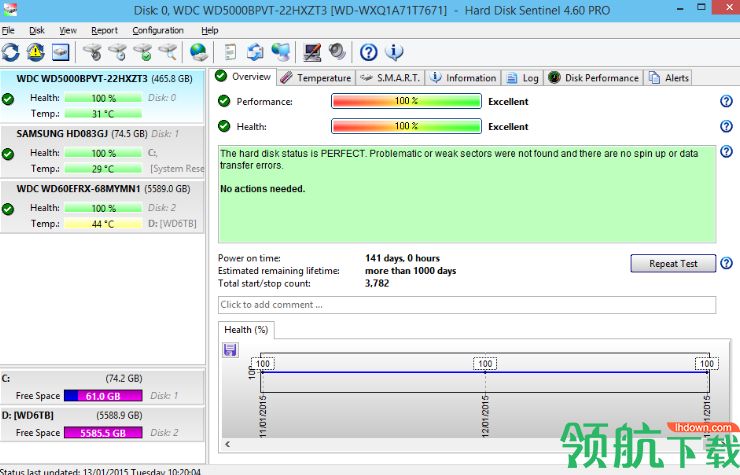The image size is (740, 475).
Task: Open the report document toolbar icon
Action: [x=230, y=52]
